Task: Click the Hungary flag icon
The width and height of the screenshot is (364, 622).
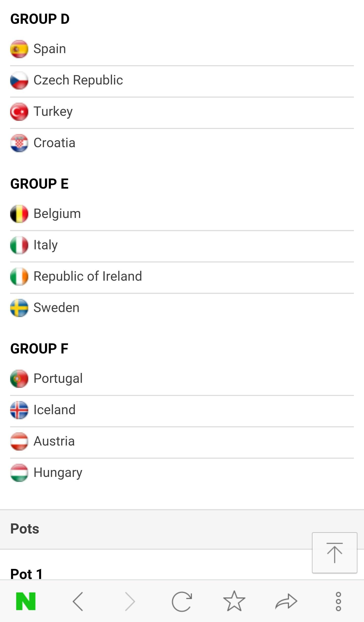Action: point(19,473)
